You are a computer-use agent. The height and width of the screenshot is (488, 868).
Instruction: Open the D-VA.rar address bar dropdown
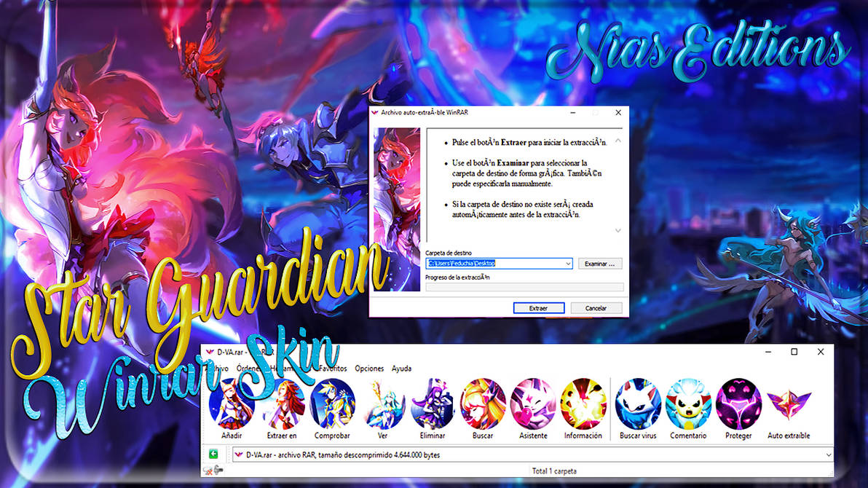coord(831,454)
